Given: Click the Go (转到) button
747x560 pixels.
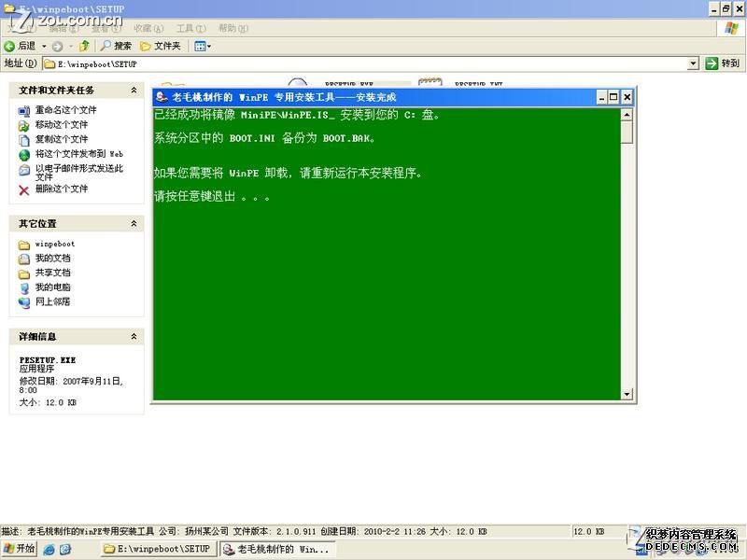Looking at the screenshot, I should [x=722, y=63].
